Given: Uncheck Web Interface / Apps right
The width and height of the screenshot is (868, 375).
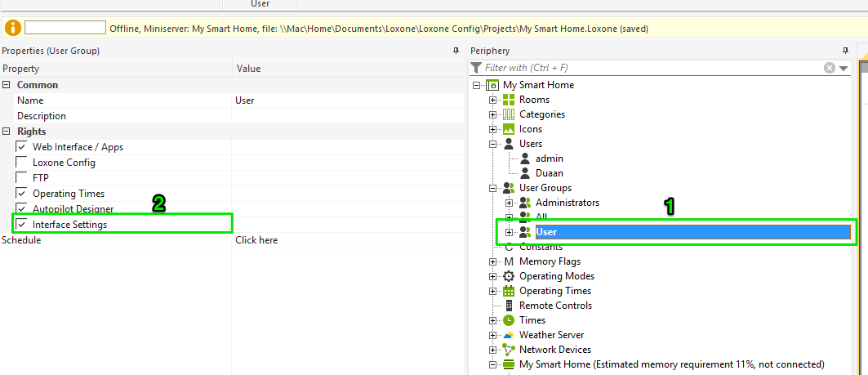Looking at the screenshot, I should point(22,147).
